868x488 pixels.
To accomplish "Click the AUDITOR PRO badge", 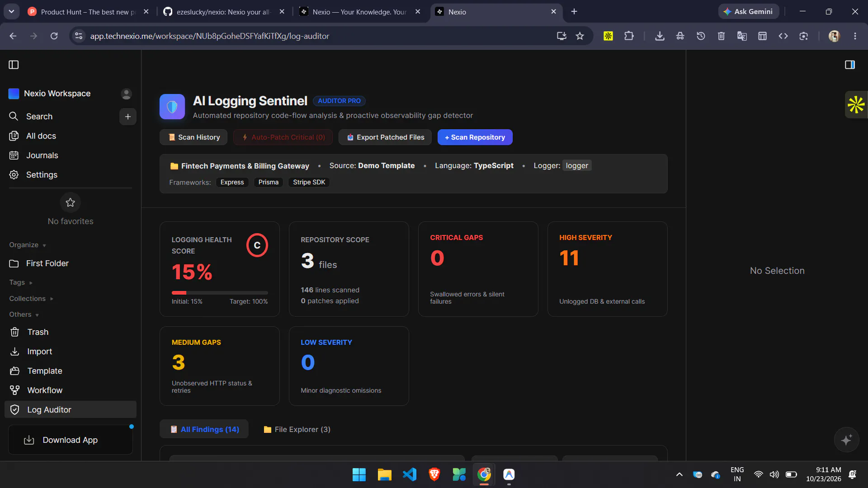I will point(339,101).
